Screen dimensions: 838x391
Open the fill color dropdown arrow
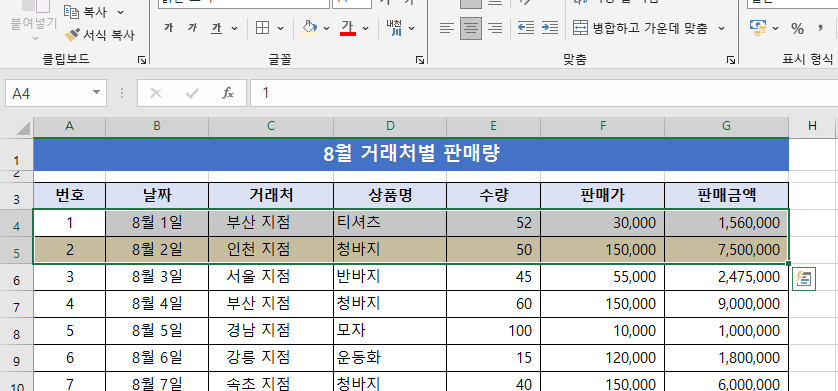pos(327,28)
